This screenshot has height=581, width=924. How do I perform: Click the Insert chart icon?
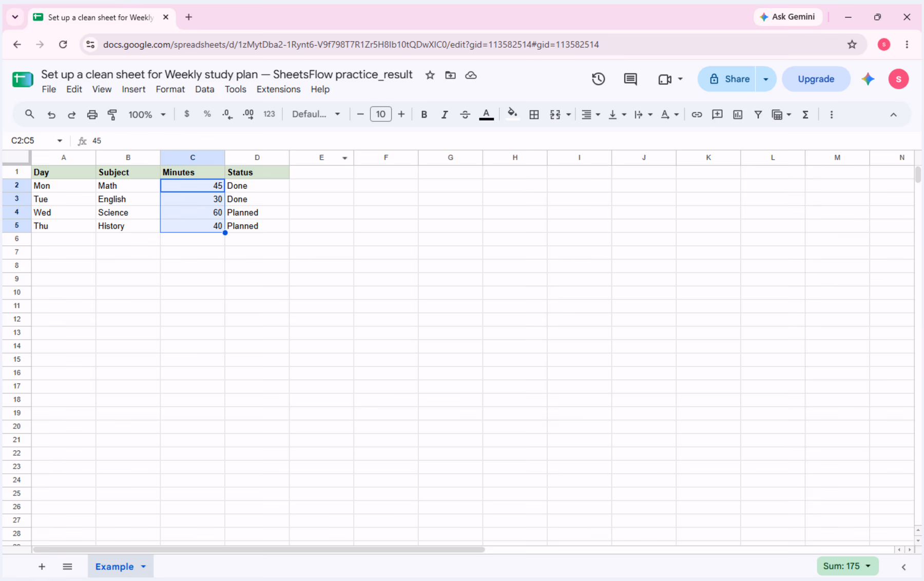coord(738,114)
